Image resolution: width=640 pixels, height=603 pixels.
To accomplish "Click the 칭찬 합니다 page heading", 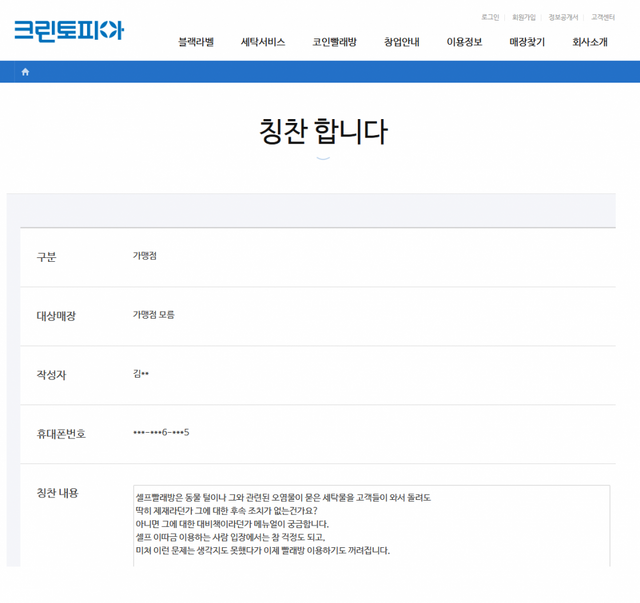I will [x=322, y=132].
